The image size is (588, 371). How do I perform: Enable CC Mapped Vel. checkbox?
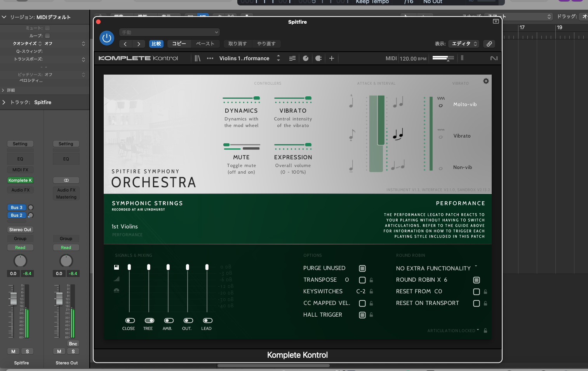click(x=362, y=303)
